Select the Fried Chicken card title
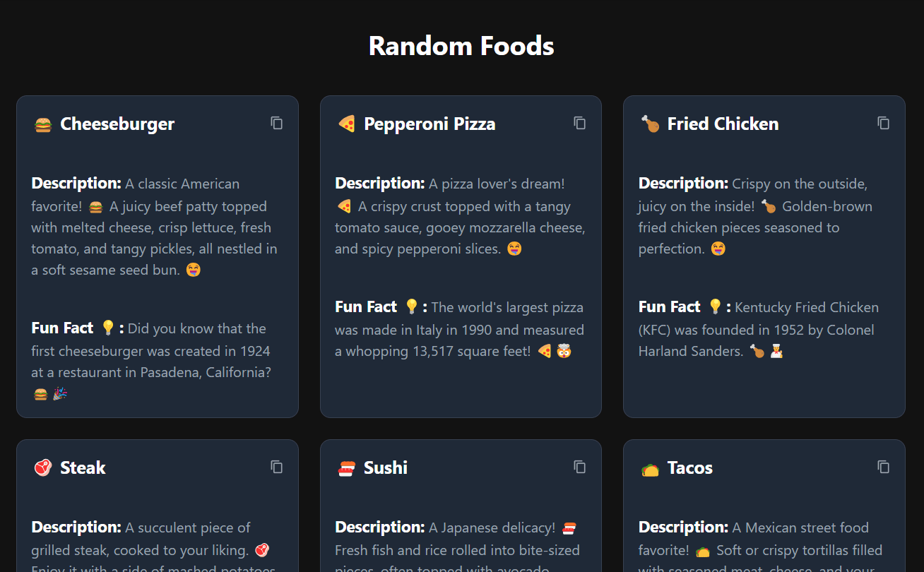Screen dimensions: 924x572 (x=723, y=124)
